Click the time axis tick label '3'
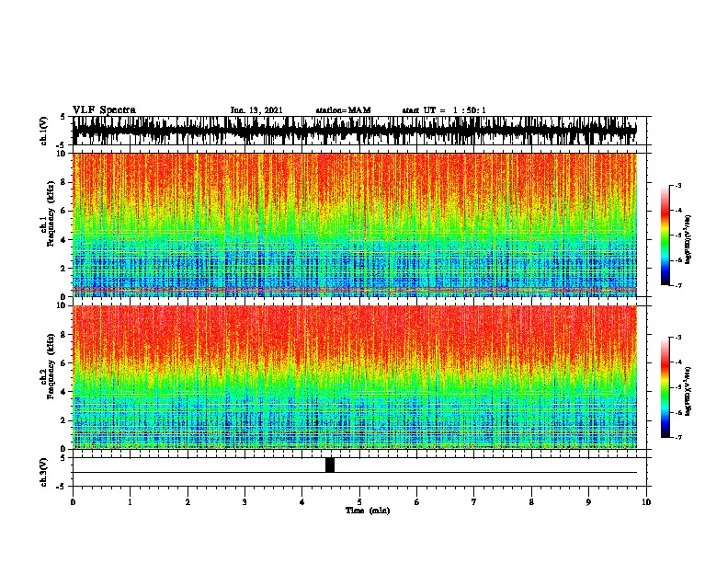 pyautogui.click(x=245, y=502)
